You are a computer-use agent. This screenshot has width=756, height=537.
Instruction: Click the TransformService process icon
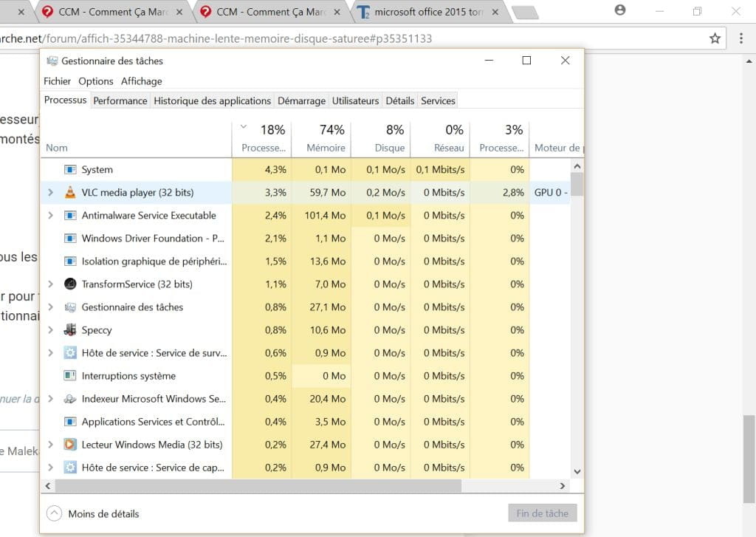70,284
